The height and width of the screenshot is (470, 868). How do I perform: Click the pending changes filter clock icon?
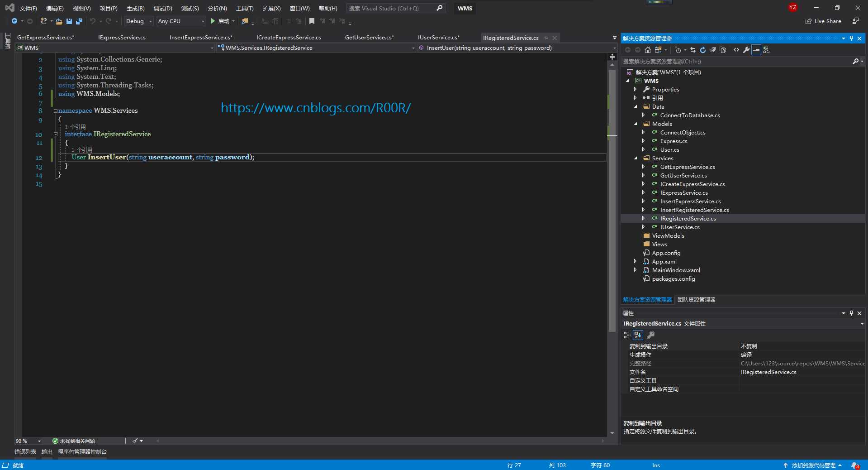(x=678, y=50)
